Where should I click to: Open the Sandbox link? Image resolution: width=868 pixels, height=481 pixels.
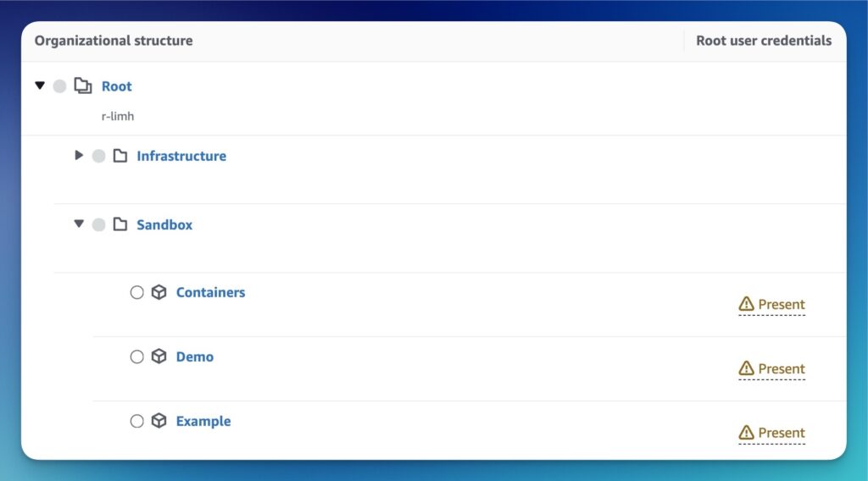[164, 224]
